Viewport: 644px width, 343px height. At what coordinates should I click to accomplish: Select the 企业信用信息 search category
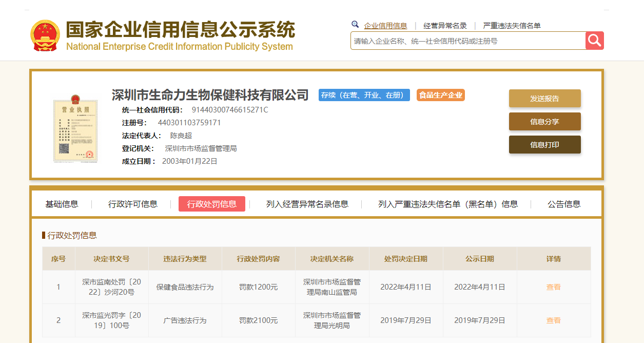(385, 26)
